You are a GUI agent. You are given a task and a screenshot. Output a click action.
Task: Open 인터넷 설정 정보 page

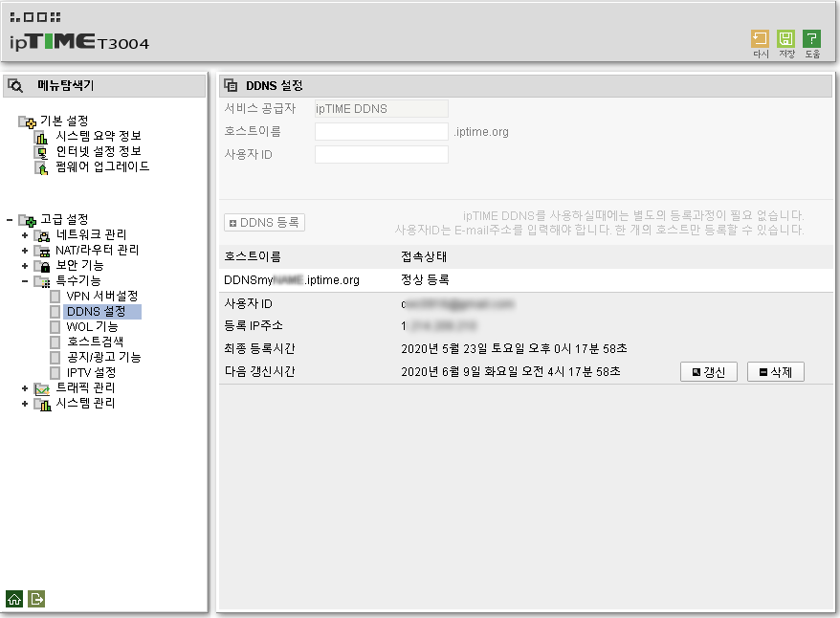[x=99, y=151]
